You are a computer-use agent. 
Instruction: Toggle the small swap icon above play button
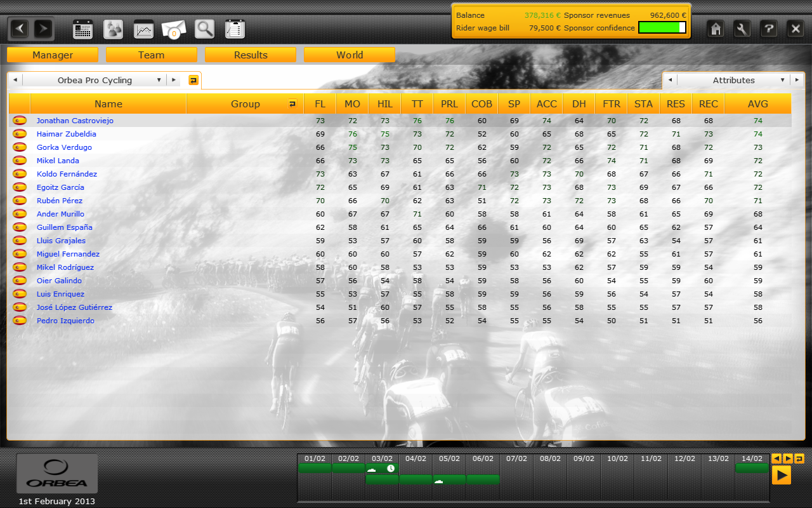(x=799, y=458)
